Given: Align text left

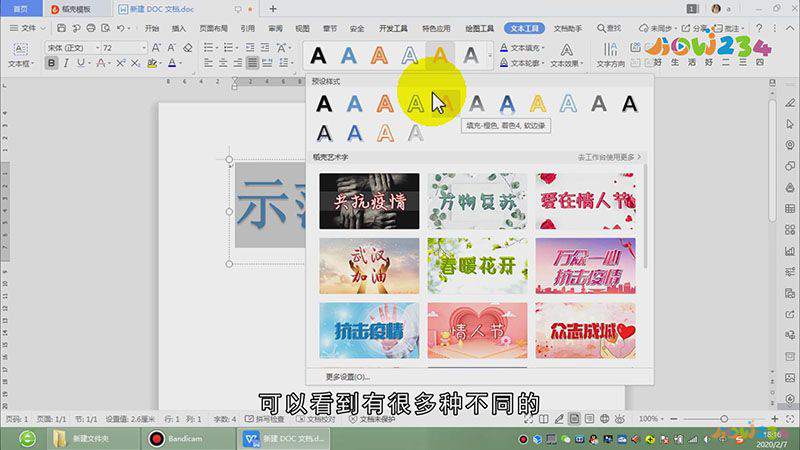Looking at the screenshot, I should pos(208,63).
